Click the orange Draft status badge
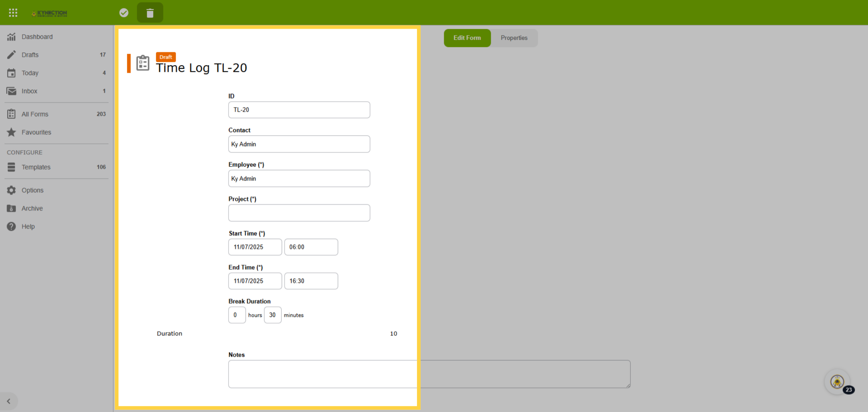The width and height of the screenshot is (868, 412). [x=166, y=57]
